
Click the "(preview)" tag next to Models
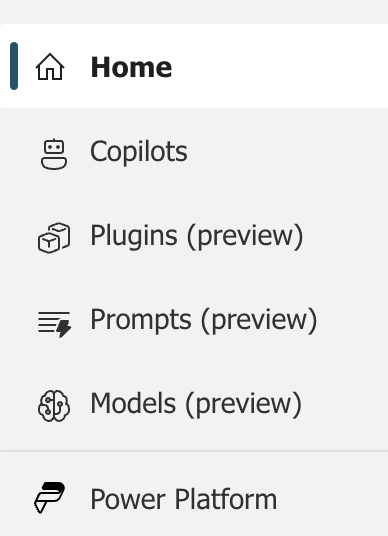[x=243, y=405]
